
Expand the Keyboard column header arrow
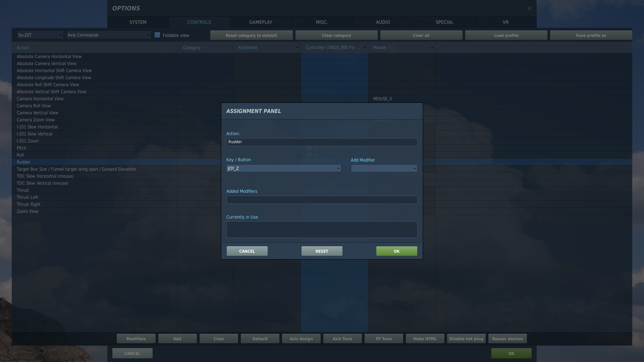click(x=297, y=48)
